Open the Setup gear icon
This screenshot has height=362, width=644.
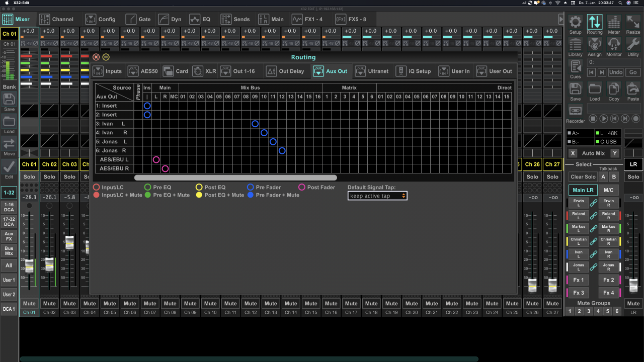575,22
